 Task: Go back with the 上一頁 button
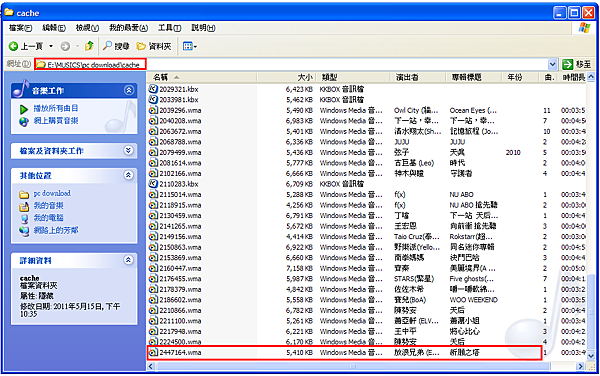tap(25, 46)
